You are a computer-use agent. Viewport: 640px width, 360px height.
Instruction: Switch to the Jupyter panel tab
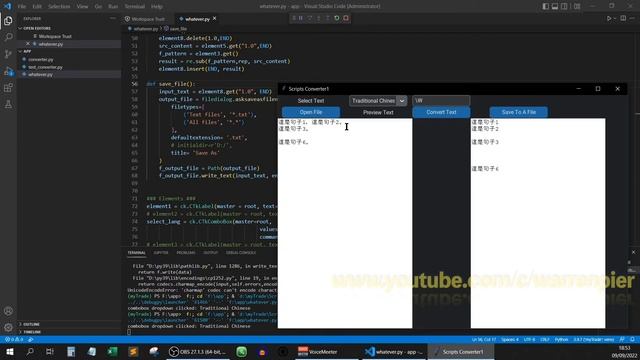coord(161,253)
